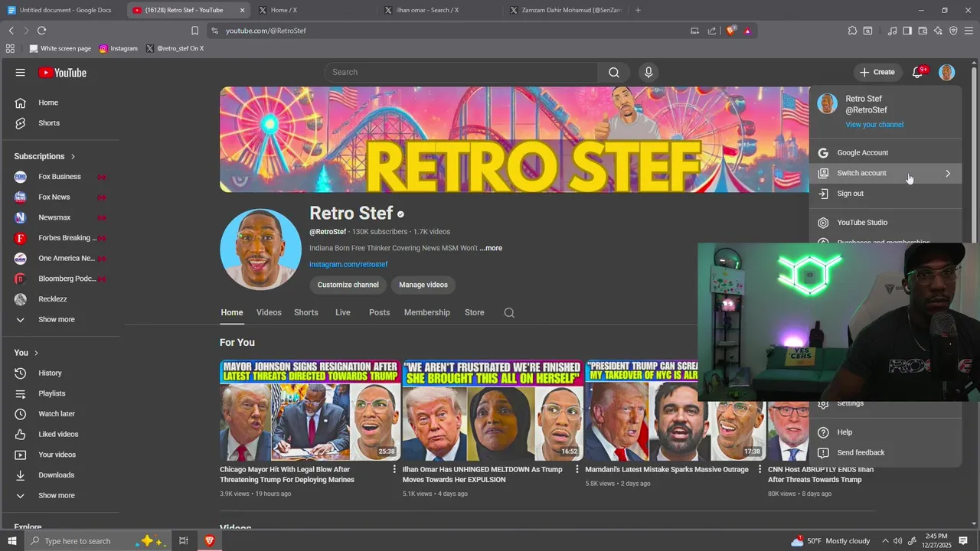Go back with the browser back arrow
The image size is (980, 551).
11,31
